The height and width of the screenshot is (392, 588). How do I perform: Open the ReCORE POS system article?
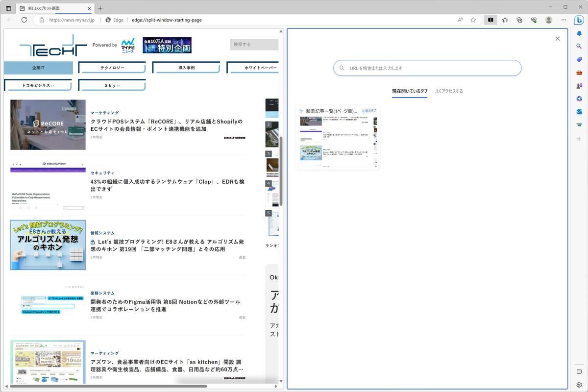[x=167, y=125]
